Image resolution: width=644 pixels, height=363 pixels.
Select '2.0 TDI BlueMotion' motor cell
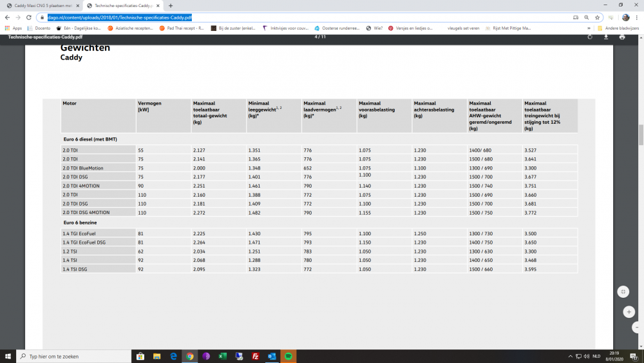point(99,168)
